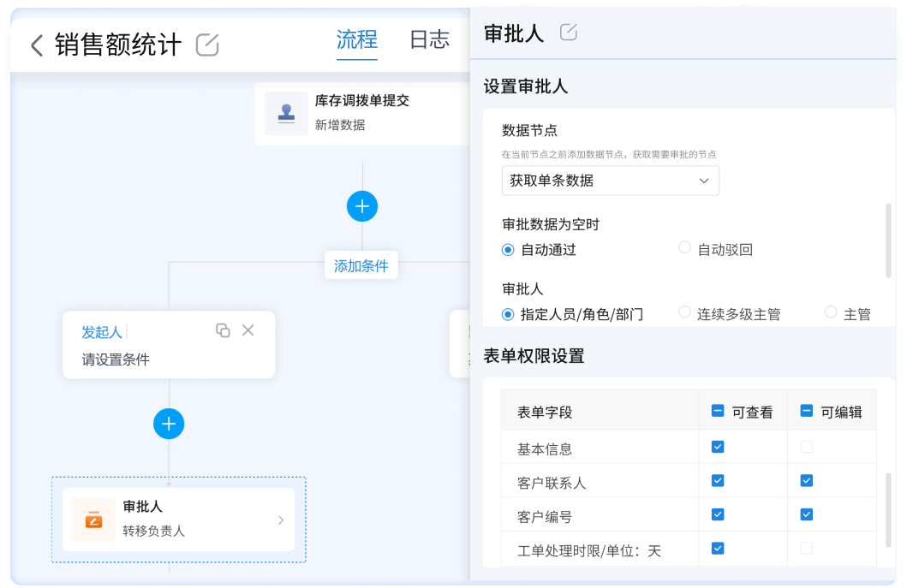The width and height of the screenshot is (907, 588).
Task: Add a node below 发起人 with plus button
Action: [x=169, y=424]
